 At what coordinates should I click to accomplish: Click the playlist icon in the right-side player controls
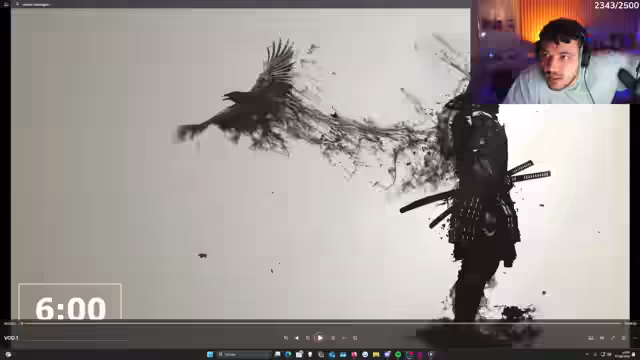click(x=591, y=338)
